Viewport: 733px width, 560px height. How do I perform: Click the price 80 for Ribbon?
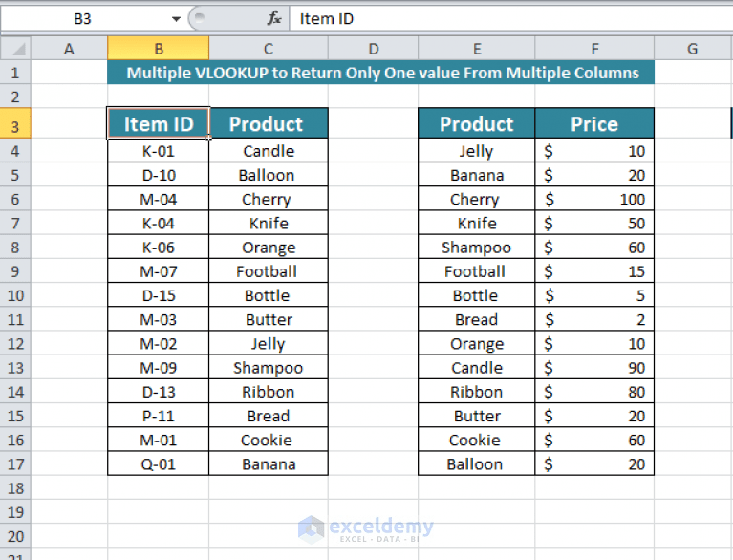594,392
